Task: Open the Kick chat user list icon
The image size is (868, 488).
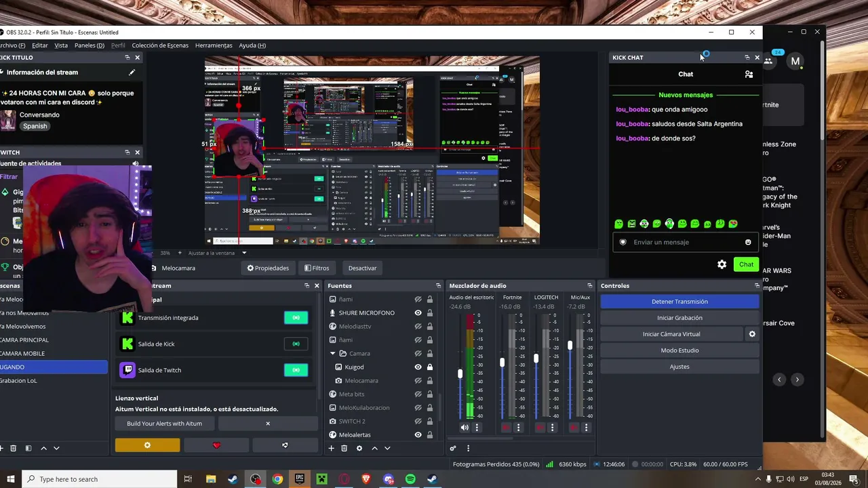Action: (x=749, y=75)
